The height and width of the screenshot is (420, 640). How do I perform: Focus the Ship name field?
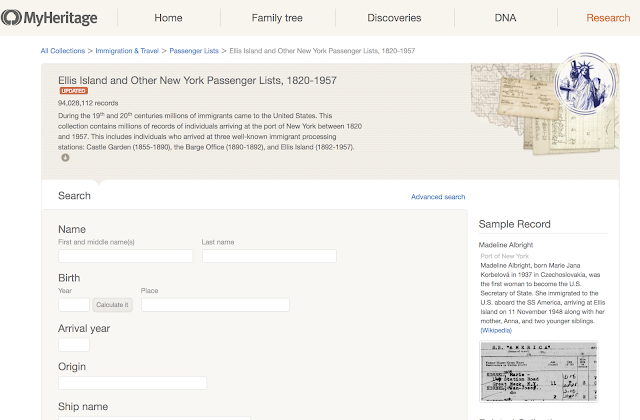click(x=154, y=418)
